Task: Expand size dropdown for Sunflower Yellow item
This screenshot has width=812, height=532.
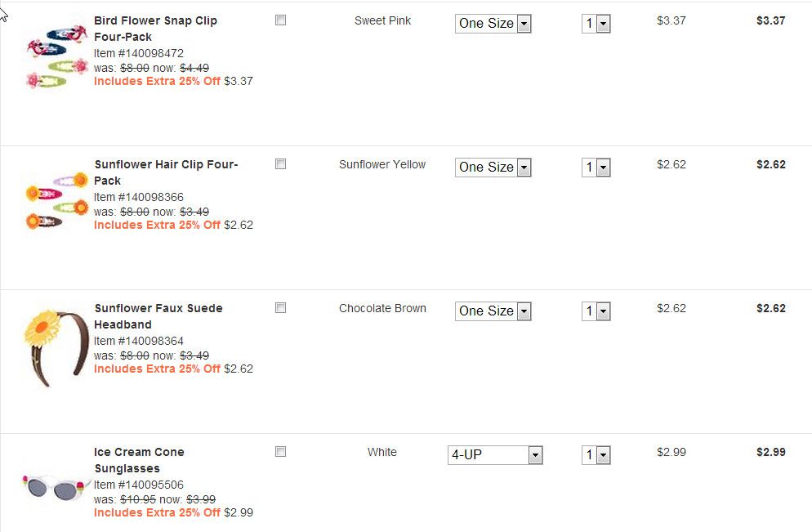Action: [493, 168]
